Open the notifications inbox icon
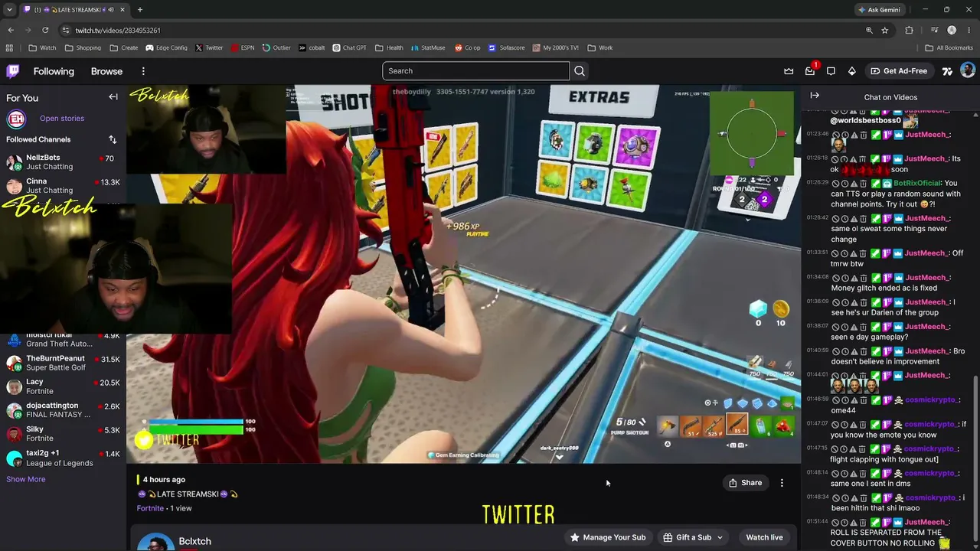Image resolution: width=980 pixels, height=551 pixels. (810, 71)
